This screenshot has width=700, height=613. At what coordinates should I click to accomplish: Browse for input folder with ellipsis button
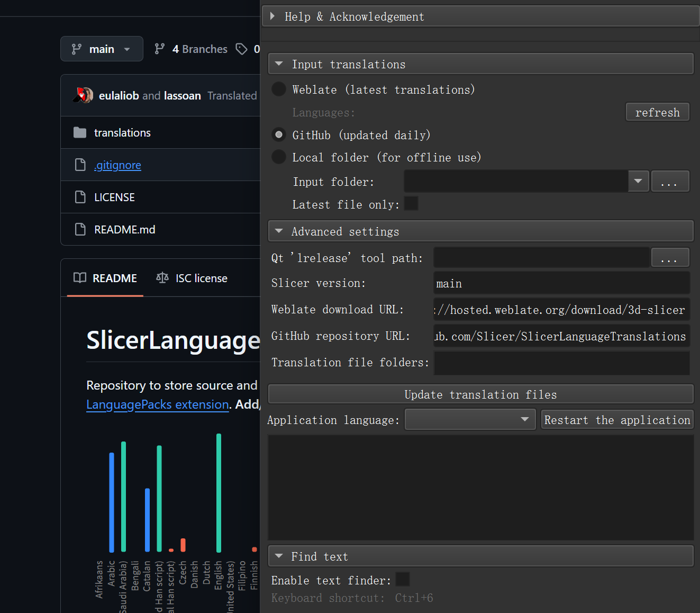[669, 182]
